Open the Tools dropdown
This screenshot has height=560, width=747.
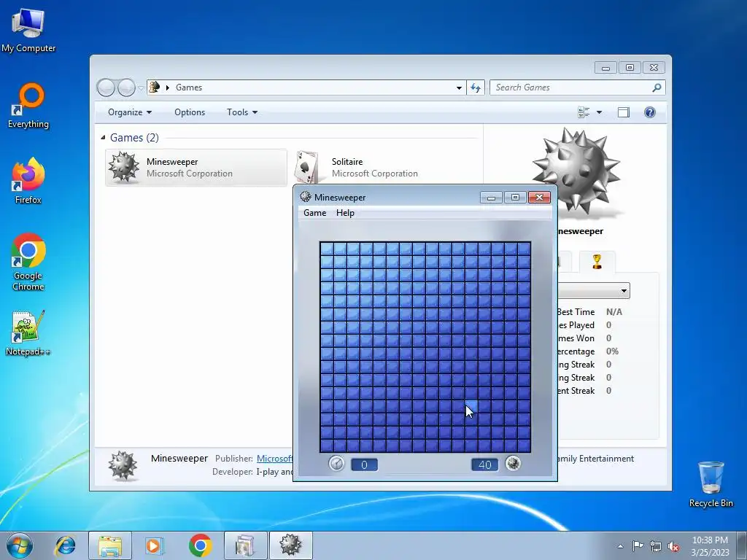click(x=242, y=112)
